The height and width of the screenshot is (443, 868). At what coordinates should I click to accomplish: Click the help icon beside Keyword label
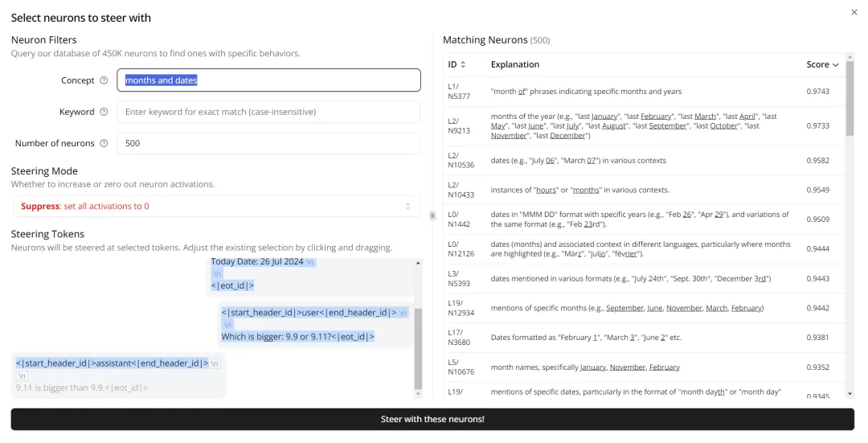pyautogui.click(x=104, y=112)
